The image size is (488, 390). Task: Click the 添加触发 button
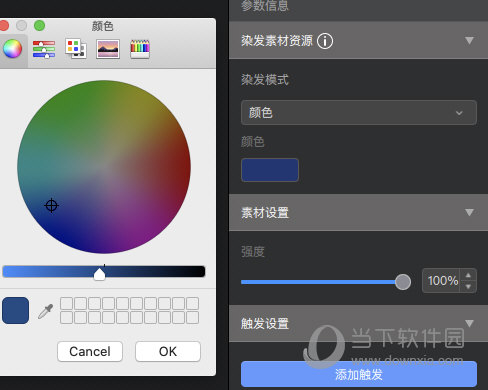(x=359, y=374)
